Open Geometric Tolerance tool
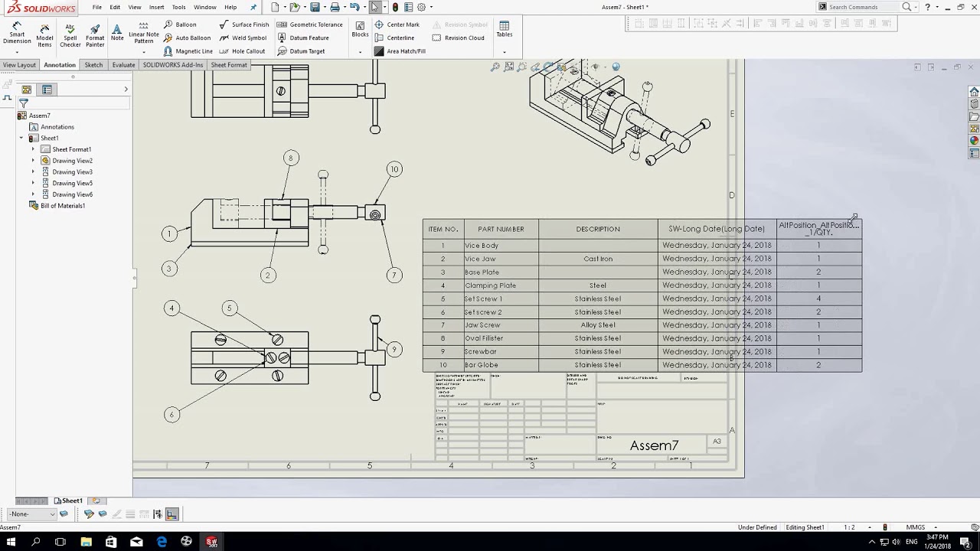This screenshot has width=980, height=551. click(x=310, y=24)
